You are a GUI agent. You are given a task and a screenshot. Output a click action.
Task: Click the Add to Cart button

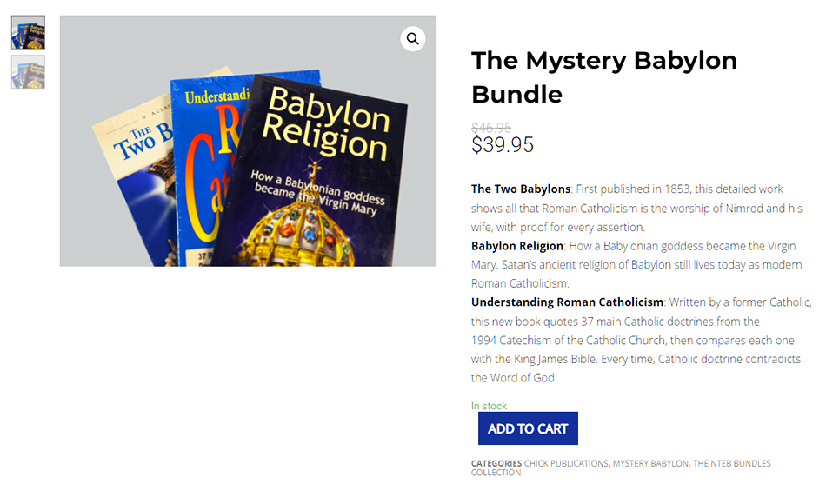528,428
